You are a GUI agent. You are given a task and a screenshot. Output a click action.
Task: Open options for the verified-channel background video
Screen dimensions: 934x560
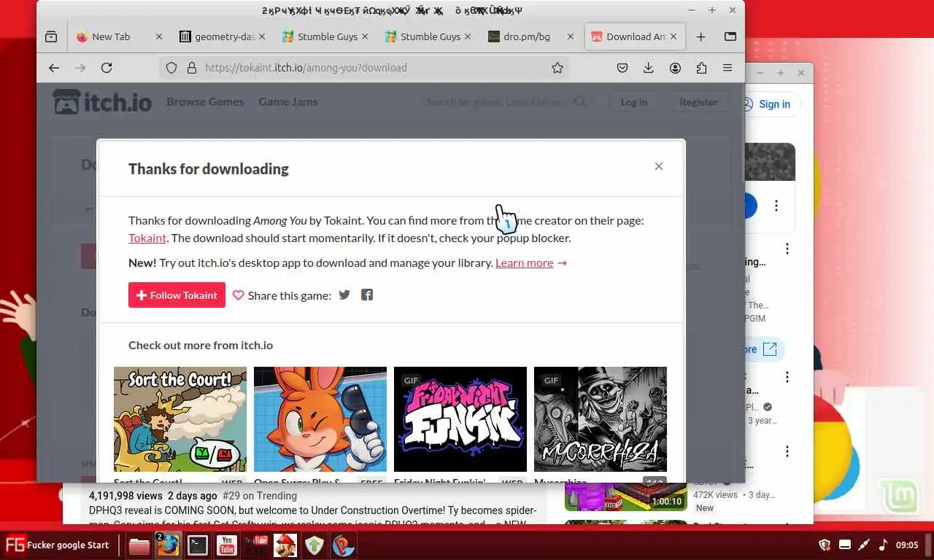(787, 377)
